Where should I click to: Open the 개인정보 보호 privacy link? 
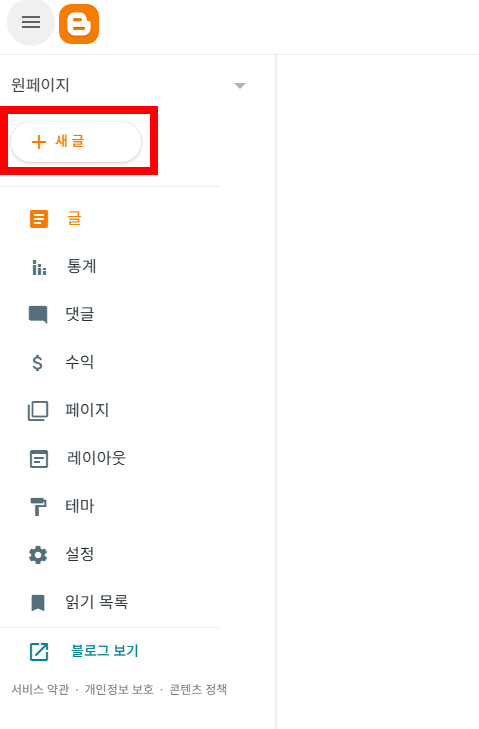pos(119,689)
